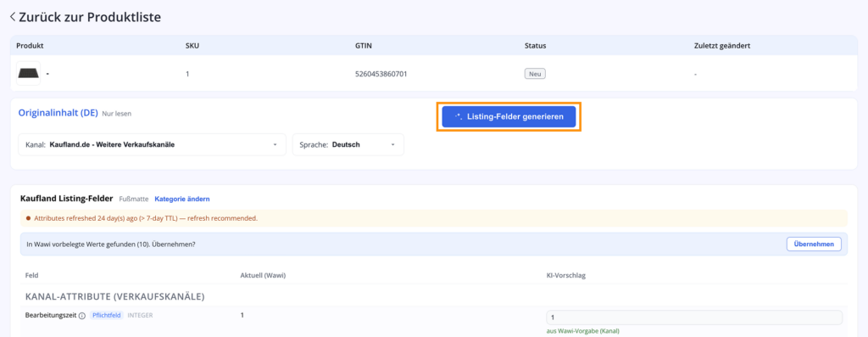Click Kategorie ändern link
The width and height of the screenshot is (868, 337).
(182, 199)
